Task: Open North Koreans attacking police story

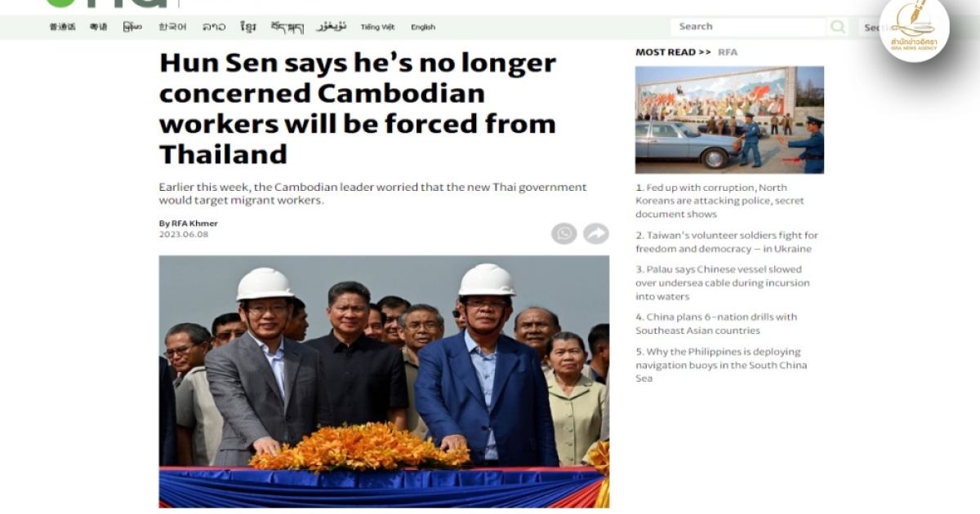Action: pyautogui.click(x=720, y=201)
